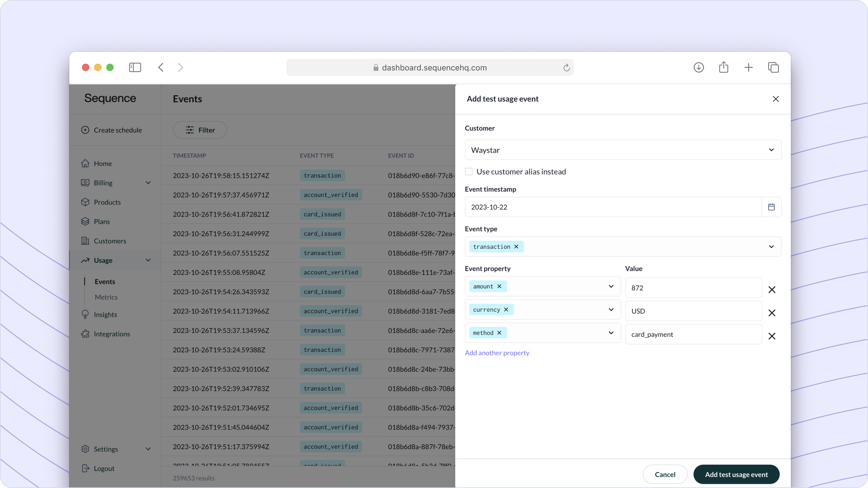Toggle the browser sidebar icon
This screenshot has width=868, height=488.
135,67
